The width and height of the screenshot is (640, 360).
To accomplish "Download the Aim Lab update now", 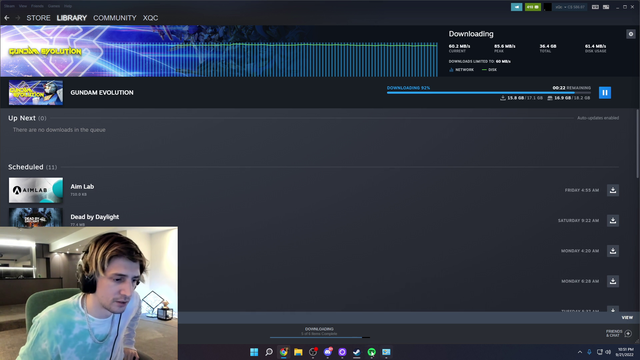I will 613,190.
